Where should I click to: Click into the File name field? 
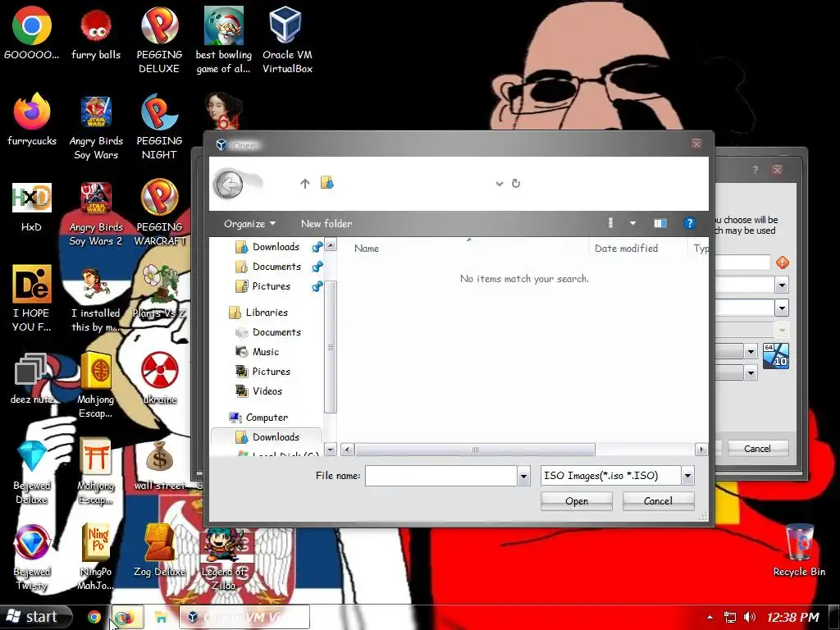[x=441, y=476]
